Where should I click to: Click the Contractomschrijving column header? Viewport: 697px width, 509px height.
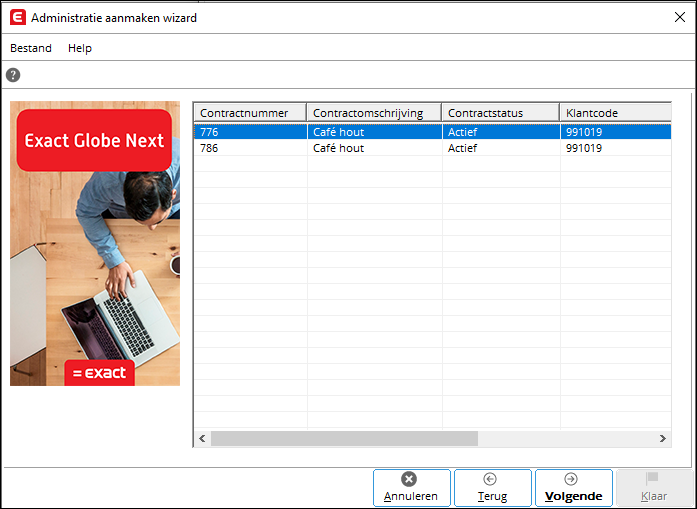tap(374, 112)
